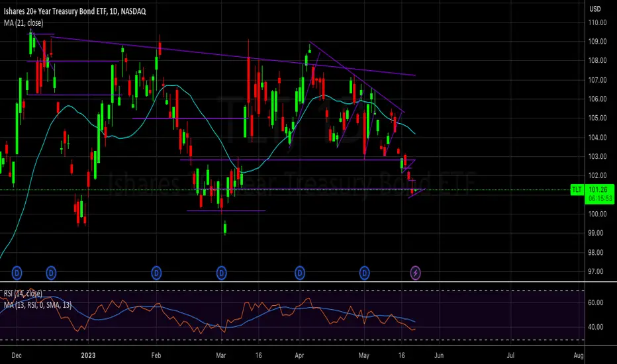The image size is (617, 364).
Task: Click the May date label on the time axis
Action: pos(364,356)
